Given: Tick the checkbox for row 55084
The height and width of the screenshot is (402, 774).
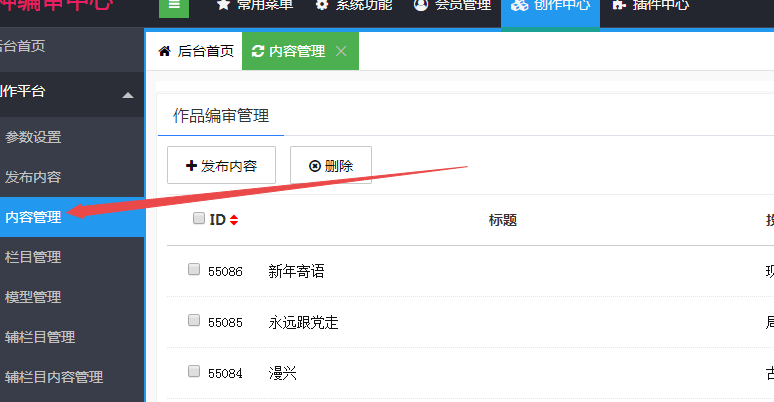Looking at the screenshot, I should point(194,372).
